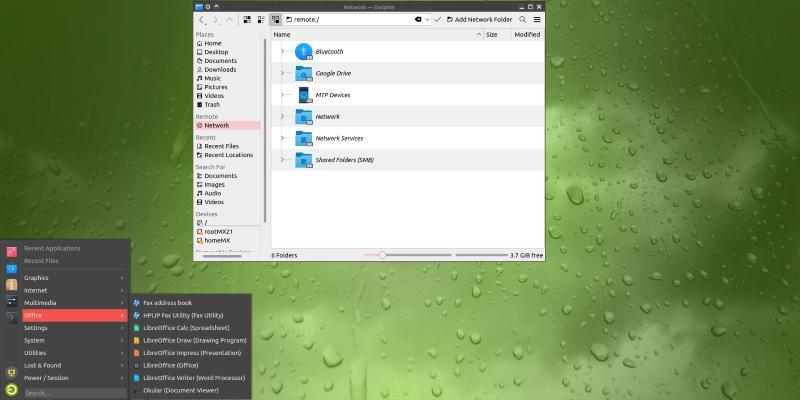Launch LibreOffice Draw (Drawing Program)
800x400 pixels.
coord(190,340)
